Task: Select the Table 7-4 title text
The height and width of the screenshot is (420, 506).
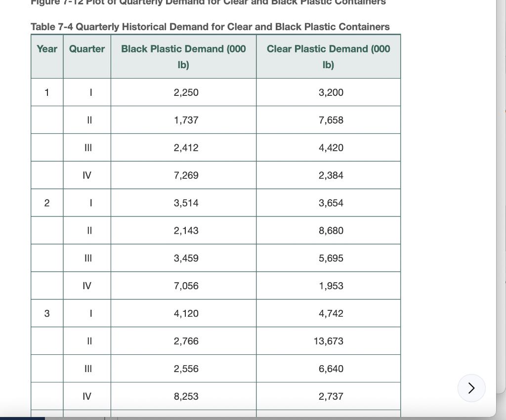Action: (210, 27)
